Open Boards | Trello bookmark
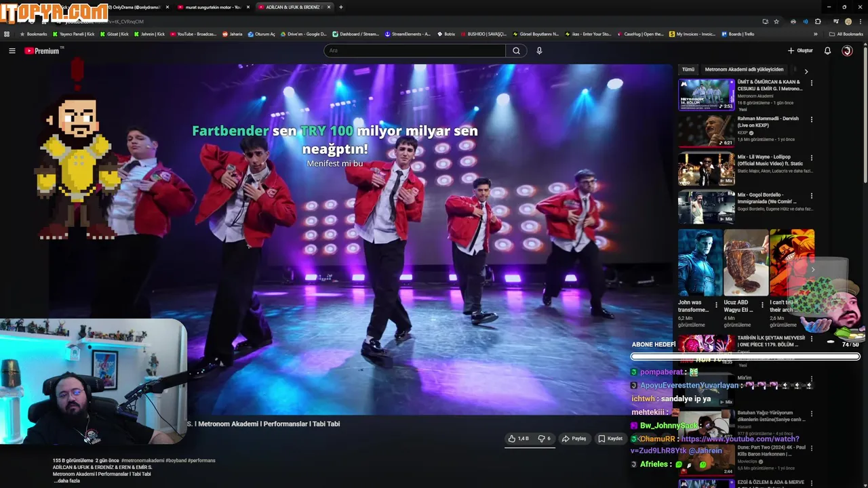This screenshot has width=868, height=488. coord(738,34)
